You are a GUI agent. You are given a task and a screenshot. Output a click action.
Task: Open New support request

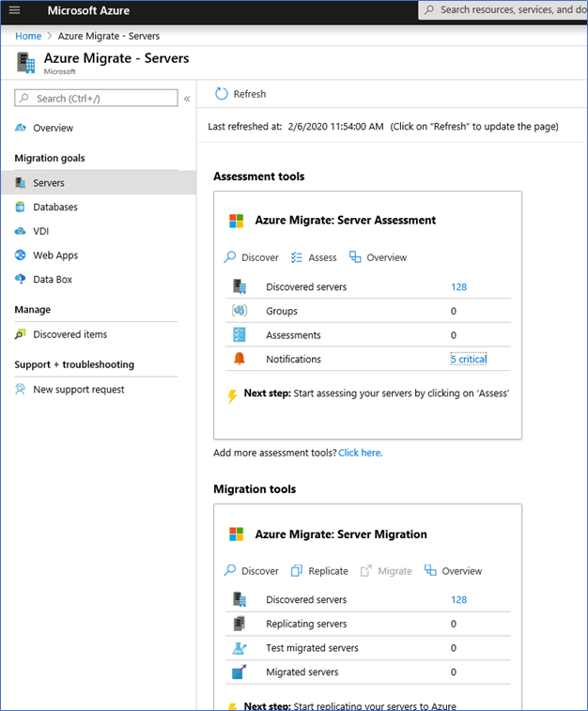pos(78,390)
